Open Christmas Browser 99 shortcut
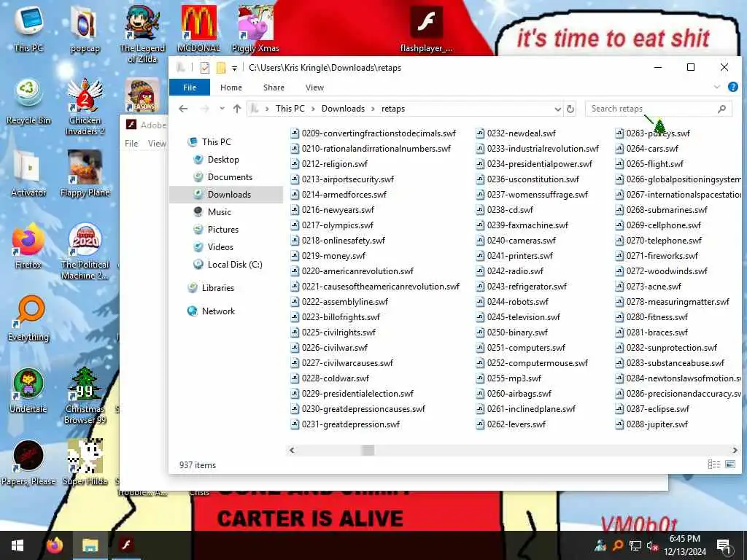747x560 pixels. pos(85,395)
